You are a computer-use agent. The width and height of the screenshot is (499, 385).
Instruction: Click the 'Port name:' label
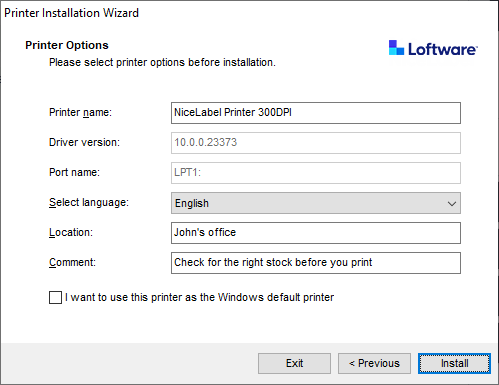point(74,172)
